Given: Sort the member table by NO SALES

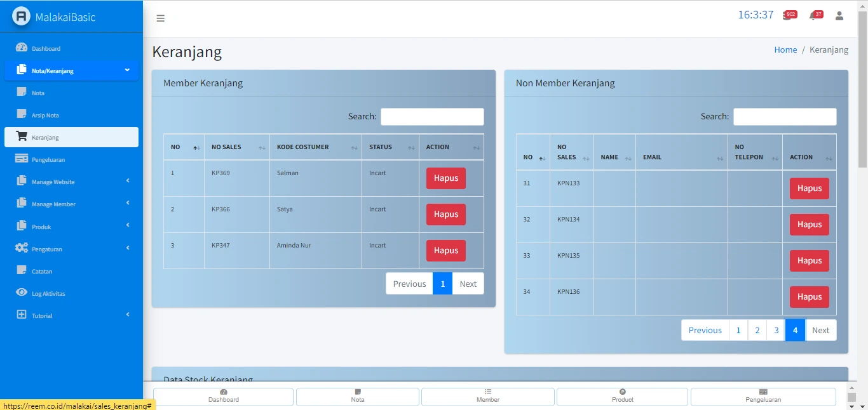Looking at the screenshot, I should pyautogui.click(x=236, y=147).
